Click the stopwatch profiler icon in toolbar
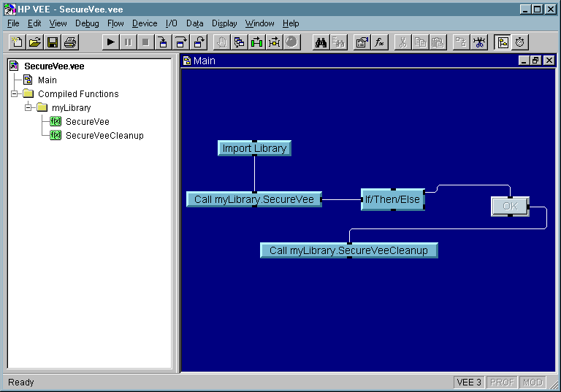 tap(520, 42)
